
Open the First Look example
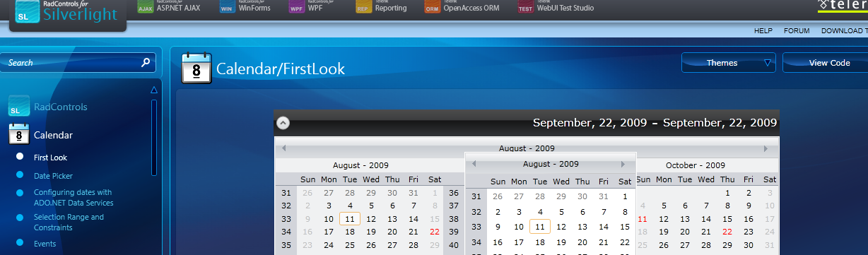point(50,158)
